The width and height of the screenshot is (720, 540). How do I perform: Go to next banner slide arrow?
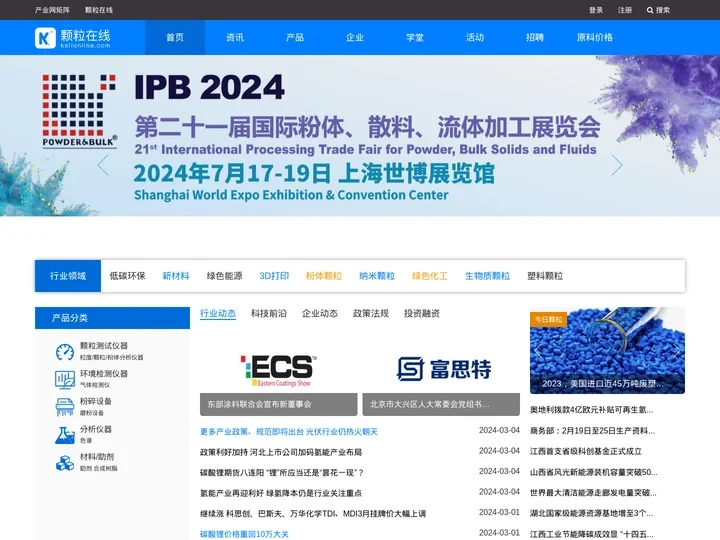(x=617, y=165)
